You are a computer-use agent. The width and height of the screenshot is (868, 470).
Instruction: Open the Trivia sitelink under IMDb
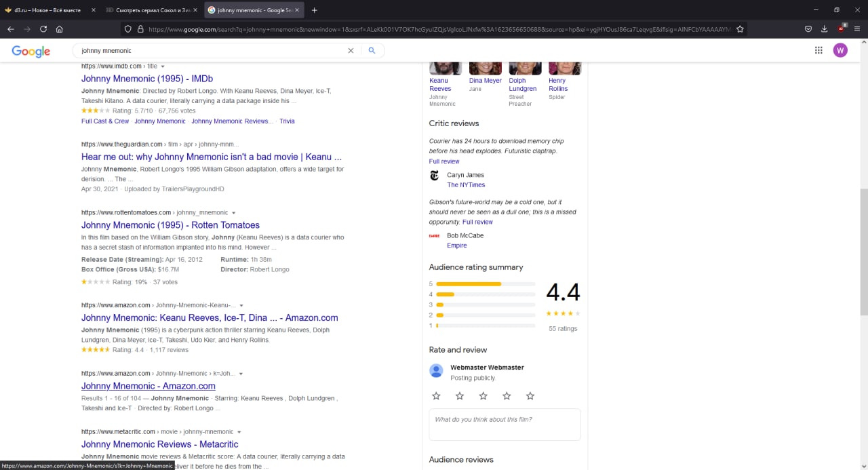pos(287,121)
